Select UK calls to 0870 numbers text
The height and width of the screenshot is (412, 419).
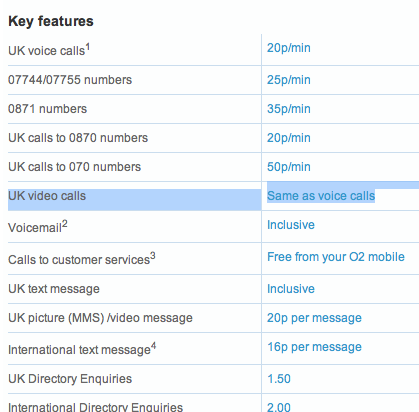(78, 138)
